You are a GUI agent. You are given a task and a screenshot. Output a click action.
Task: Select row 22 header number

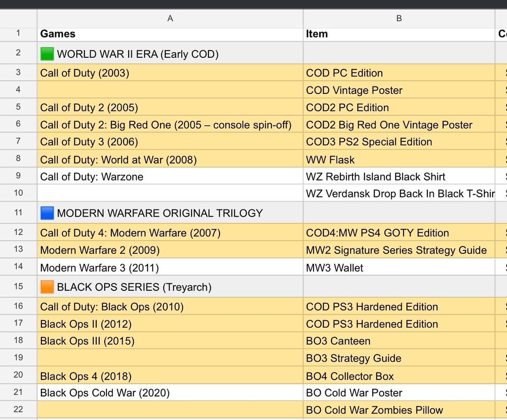tap(18, 409)
